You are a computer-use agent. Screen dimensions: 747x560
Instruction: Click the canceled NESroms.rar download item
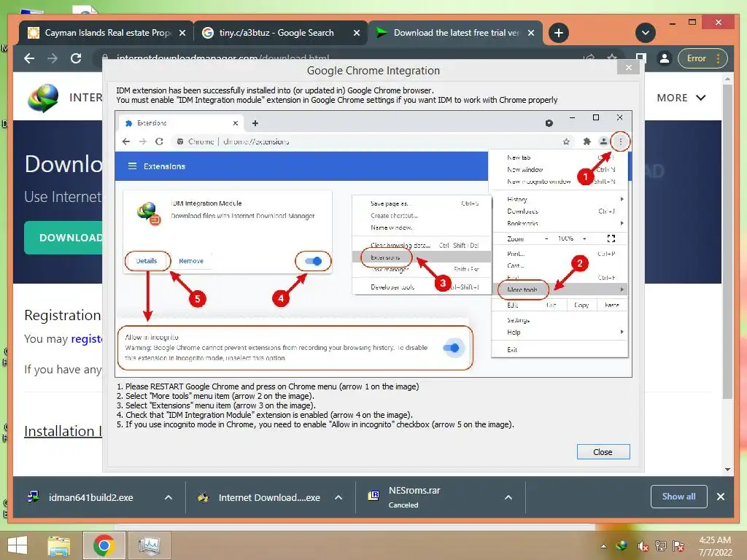(x=414, y=497)
